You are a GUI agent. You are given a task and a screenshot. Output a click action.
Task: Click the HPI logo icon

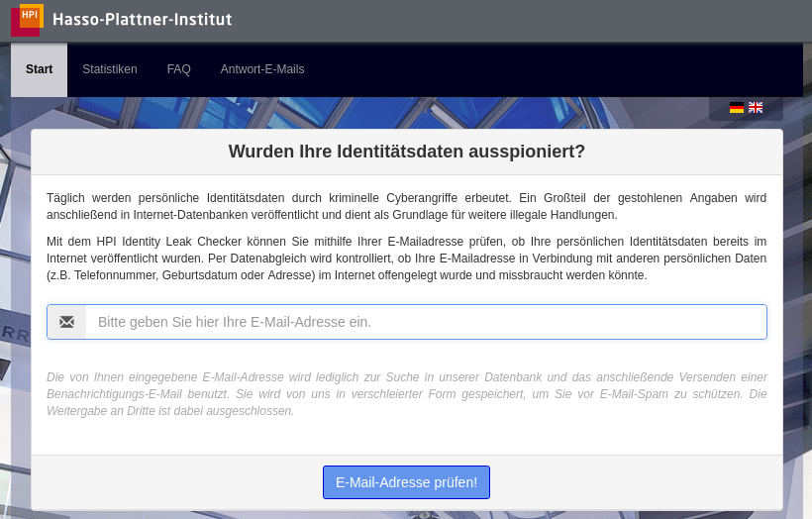coord(27,19)
